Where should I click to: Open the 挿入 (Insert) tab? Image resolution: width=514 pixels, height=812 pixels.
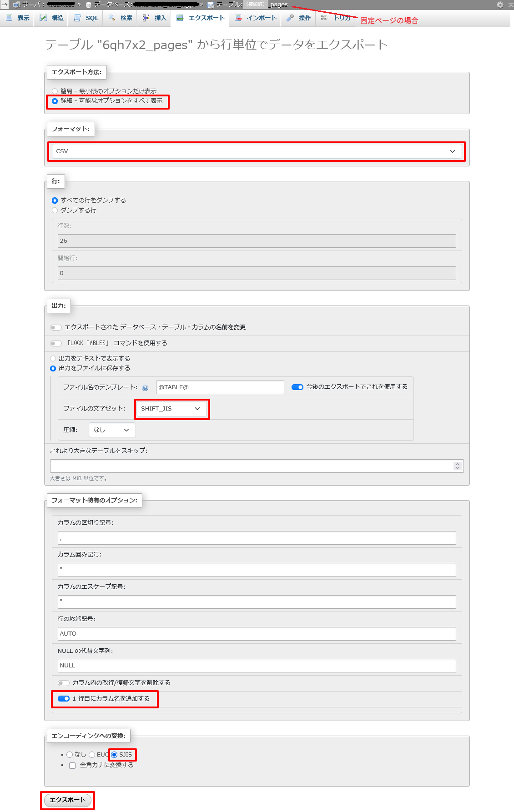coord(154,18)
